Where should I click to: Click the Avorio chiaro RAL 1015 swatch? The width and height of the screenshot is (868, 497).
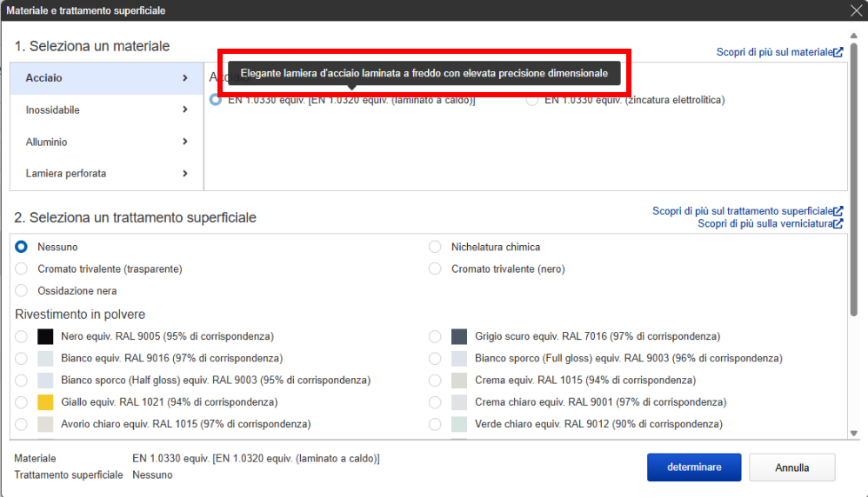pyautogui.click(x=45, y=424)
